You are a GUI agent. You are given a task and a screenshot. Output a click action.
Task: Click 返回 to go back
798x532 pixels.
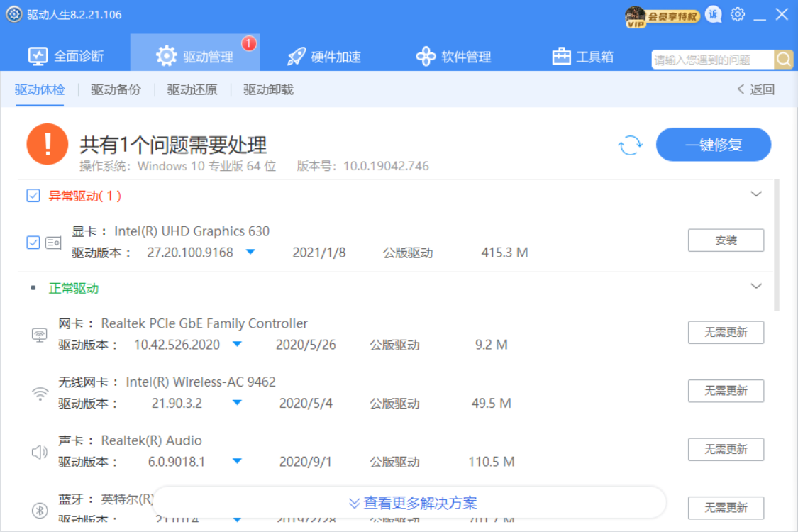[755, 89]
